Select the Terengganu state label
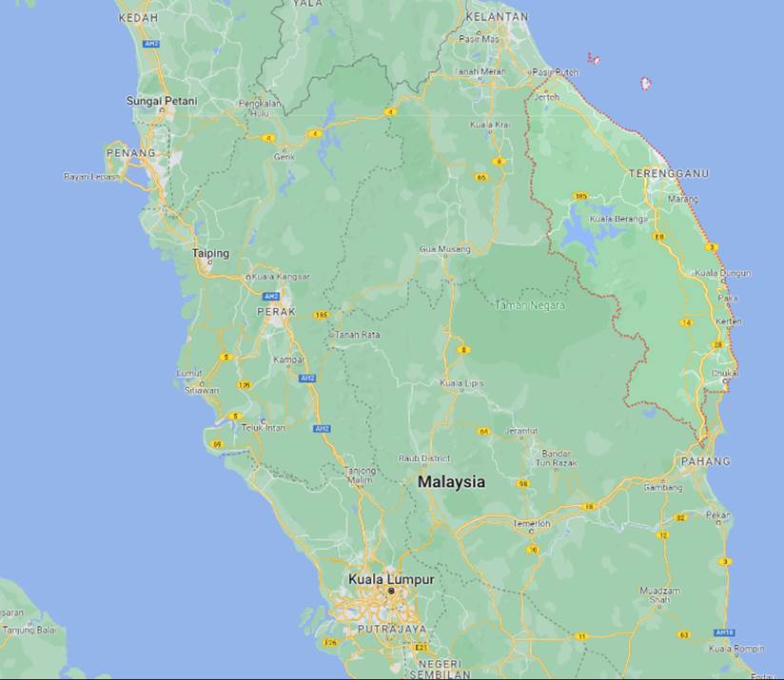This screenshot has width=784, height=680. tap(669, 174)
